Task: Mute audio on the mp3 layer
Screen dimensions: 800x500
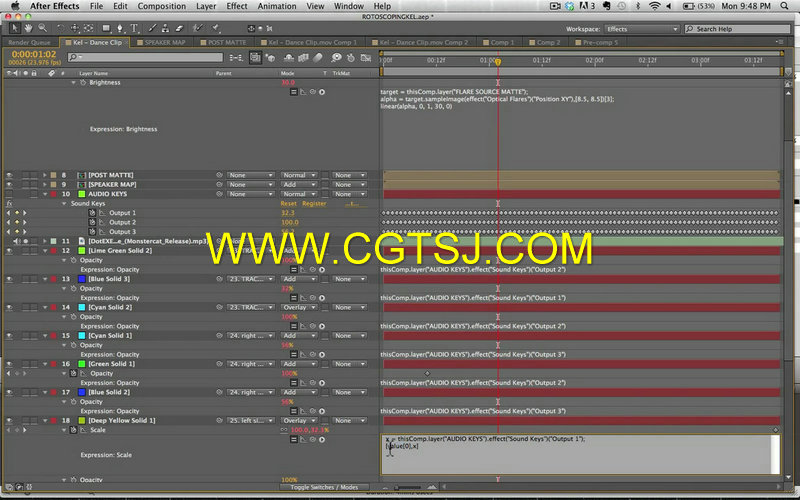Action: coord(17,241)
